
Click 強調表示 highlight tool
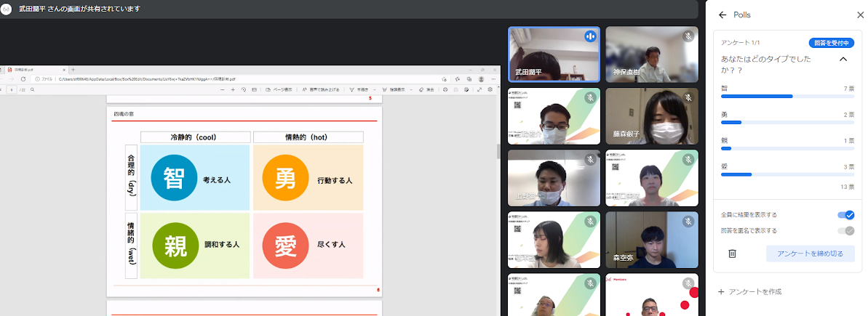394,89
